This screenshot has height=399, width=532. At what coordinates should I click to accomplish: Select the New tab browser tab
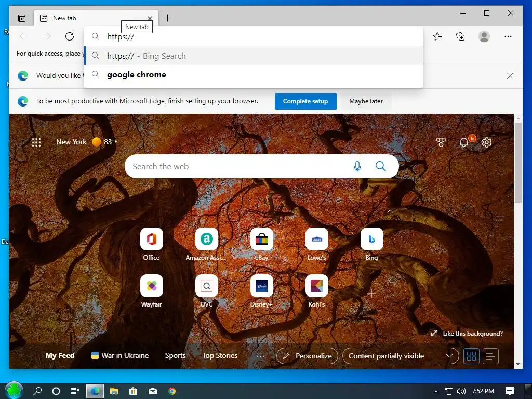click(x=96, y=18)
